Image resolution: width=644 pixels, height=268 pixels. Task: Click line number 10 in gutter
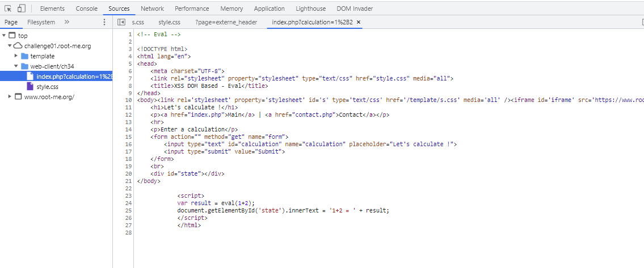129,100
